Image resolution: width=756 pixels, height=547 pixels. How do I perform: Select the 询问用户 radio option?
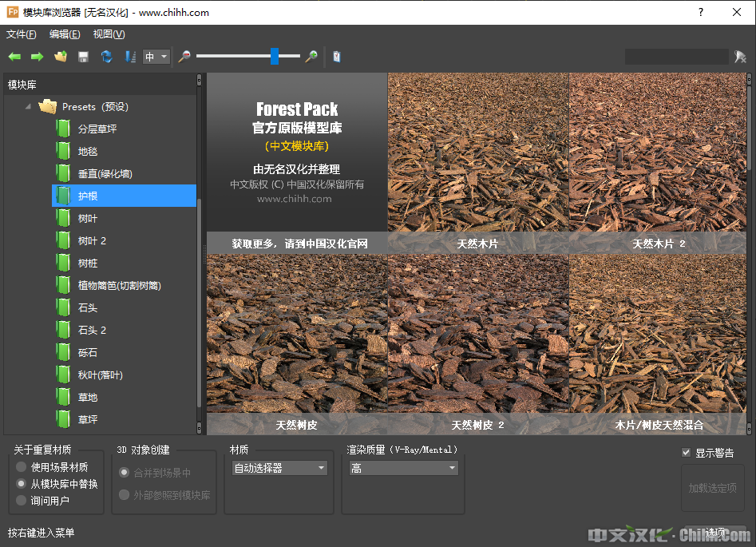pos(22,501)
